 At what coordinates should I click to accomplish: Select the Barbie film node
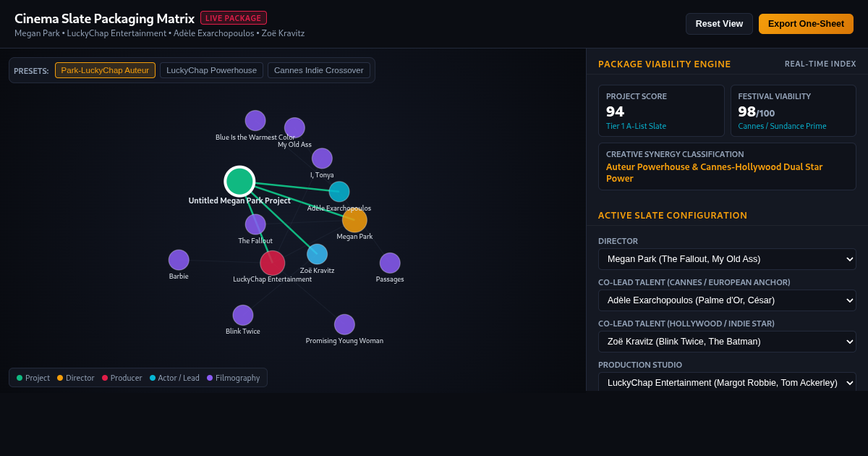179,260
